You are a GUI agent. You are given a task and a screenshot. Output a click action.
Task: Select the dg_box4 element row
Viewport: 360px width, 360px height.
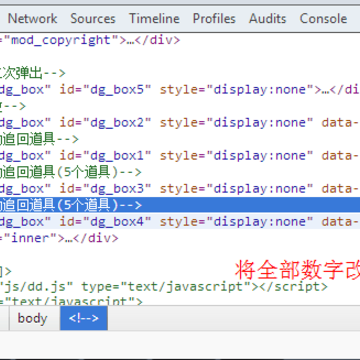(180, 222)
